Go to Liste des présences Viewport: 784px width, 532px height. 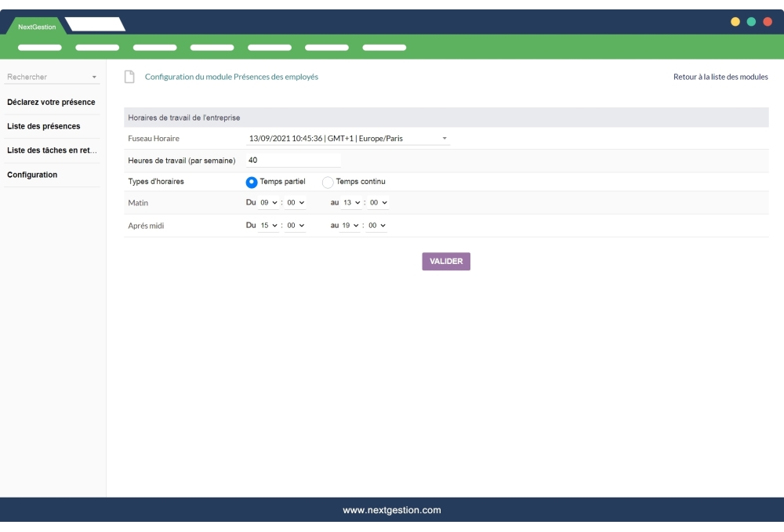tap(44, 126)
